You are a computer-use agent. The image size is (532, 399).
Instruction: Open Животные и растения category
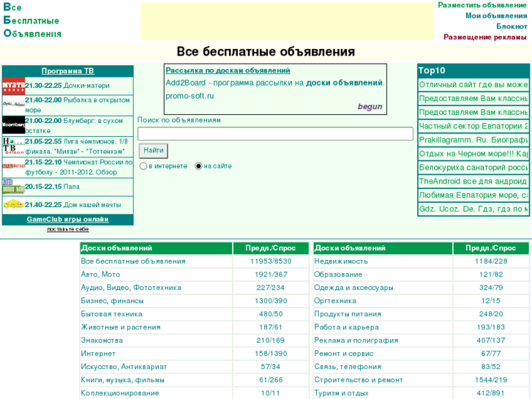pos(121,327)
